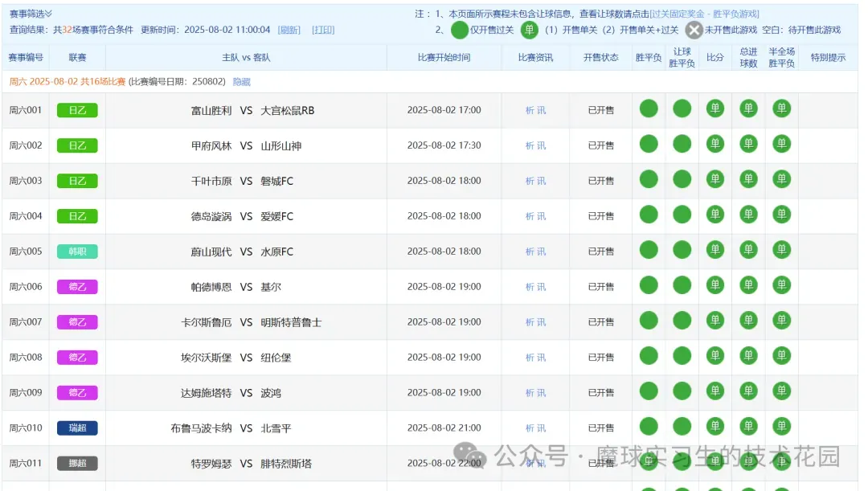Select the 布鲁马波卡纳 VS 北雪平 matchup

(x=231, y=428)
